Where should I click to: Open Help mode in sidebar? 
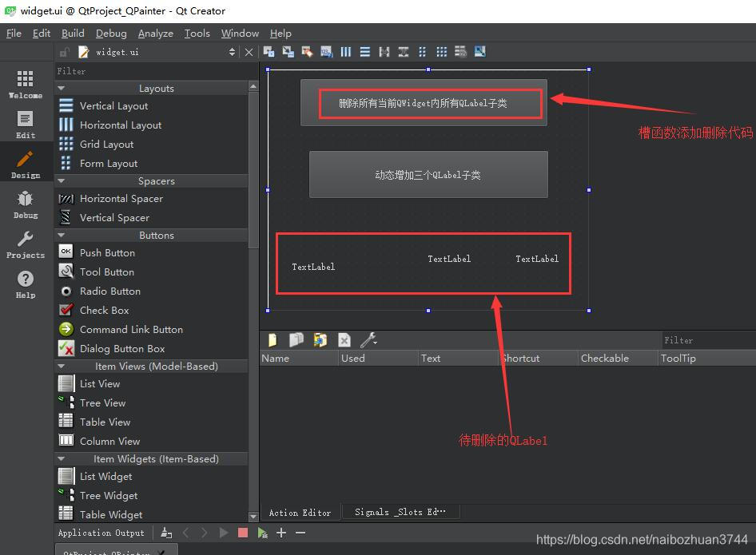click(x=25, y=284)
